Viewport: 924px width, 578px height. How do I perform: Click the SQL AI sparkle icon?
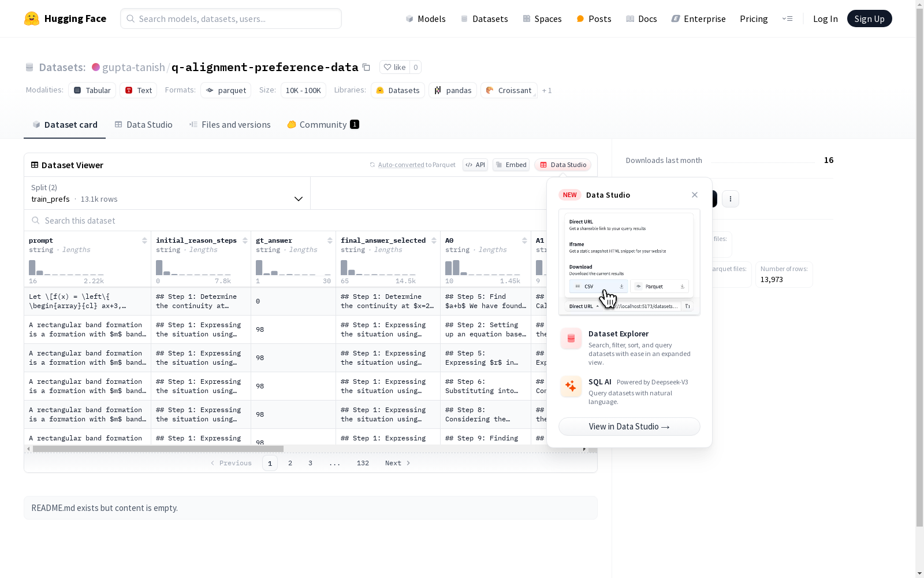(x=571, y=386)
